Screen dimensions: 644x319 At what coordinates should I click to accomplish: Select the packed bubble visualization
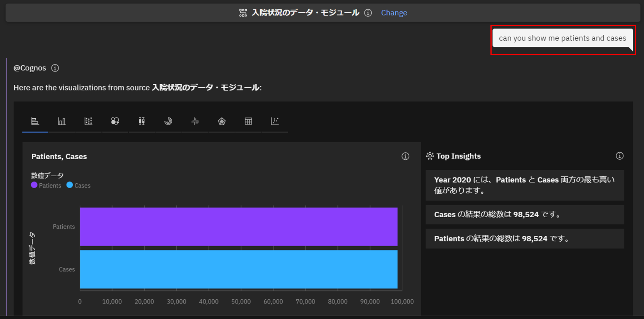click(x=115, y=121)
